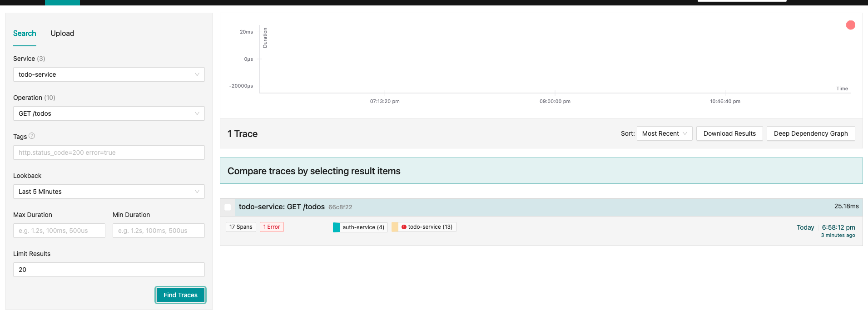Viewport: 868px width, 310px height.
Task: Focus the Tags input field
Action: point(109,153)
